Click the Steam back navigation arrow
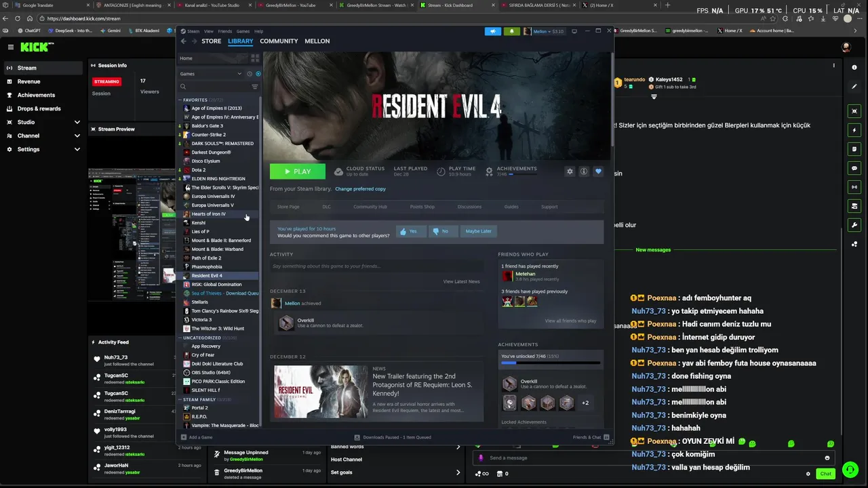Viewport: 868px width, 488px height. pyautogui.click(x=184, y=41)
